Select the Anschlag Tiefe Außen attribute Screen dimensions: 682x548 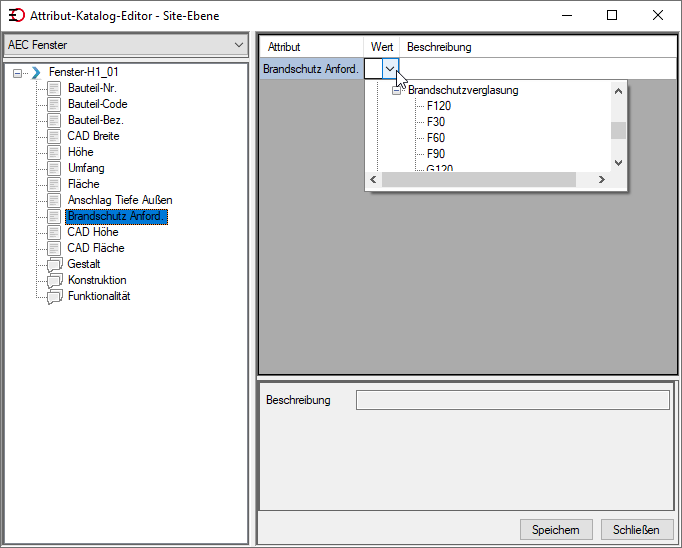120,200
